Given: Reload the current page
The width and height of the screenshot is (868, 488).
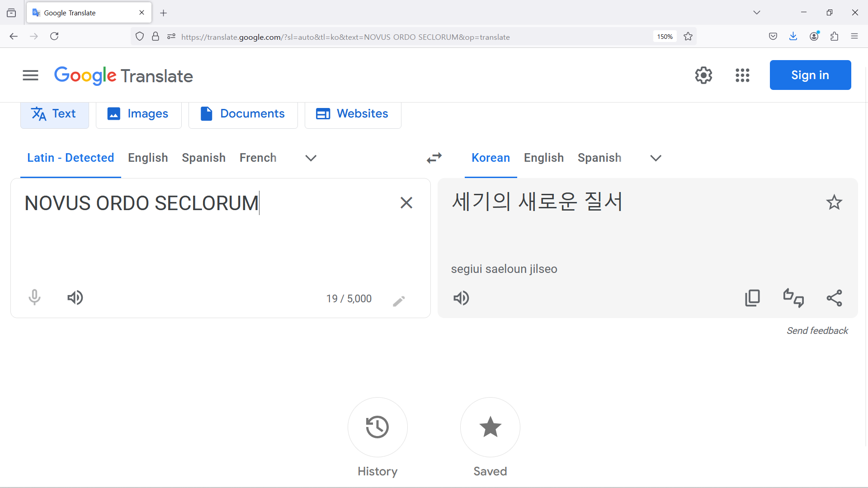Looking at the screenshot, I should tap(54, 36).
